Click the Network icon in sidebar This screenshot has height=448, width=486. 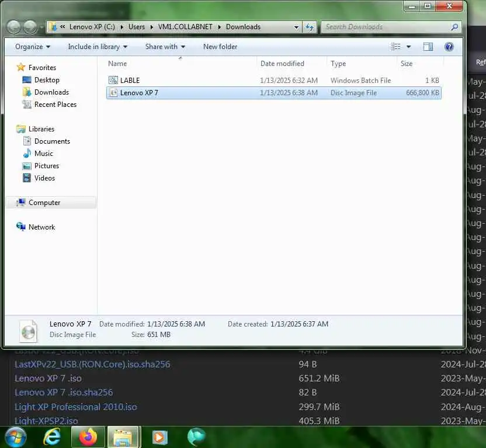[x=21, y=227]
